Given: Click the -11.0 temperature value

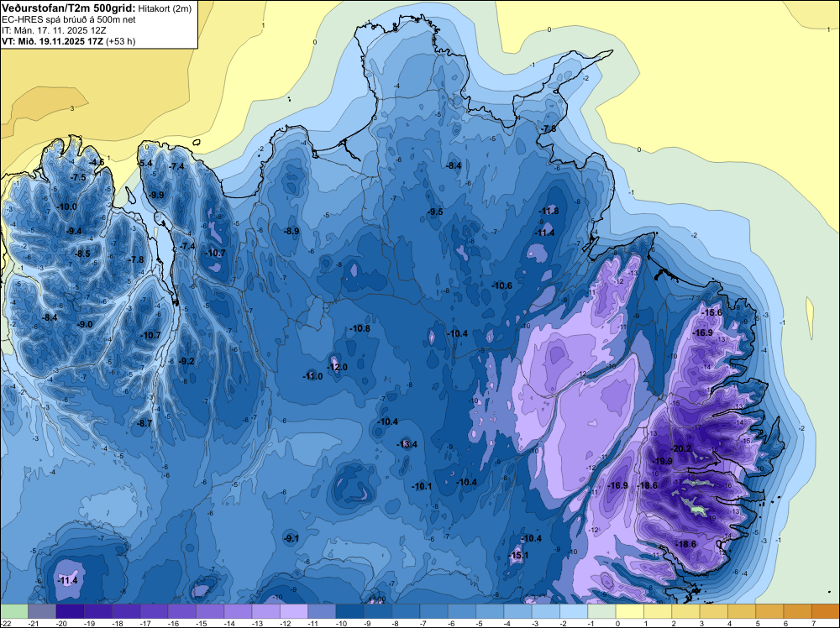Looking at the screenshot, I should (x=312, y=376).
